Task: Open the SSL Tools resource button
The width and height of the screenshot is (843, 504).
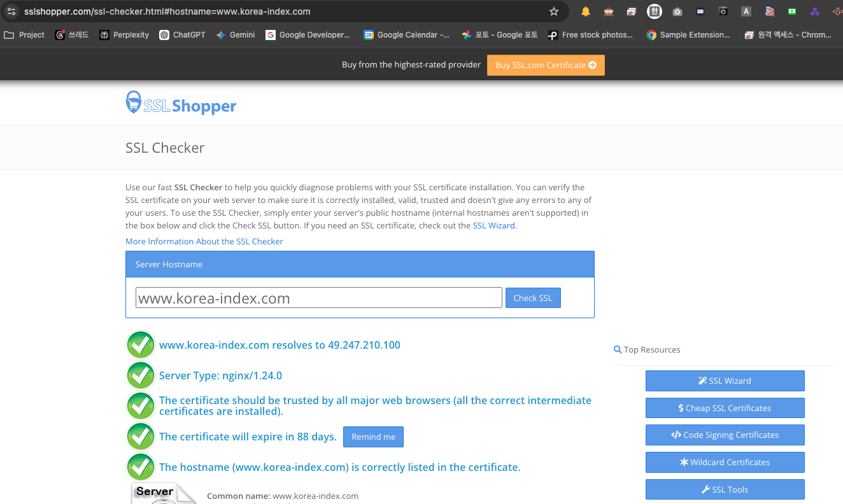Action: click(725, 489)
